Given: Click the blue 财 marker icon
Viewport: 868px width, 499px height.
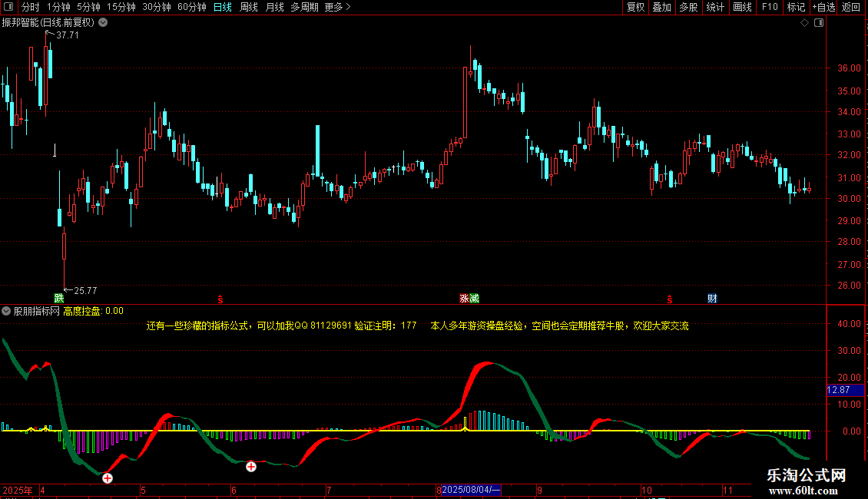Looking at the screenshot, I should tap(712, 298).
